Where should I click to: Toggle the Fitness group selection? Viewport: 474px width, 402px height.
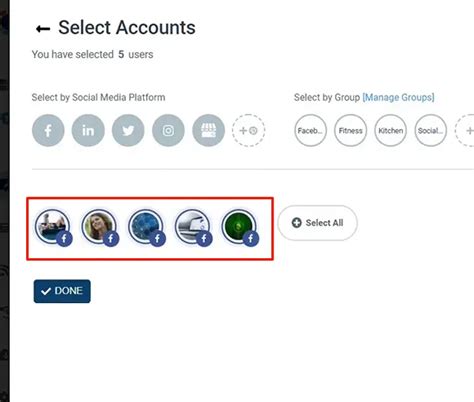click(x=350, y=130)
